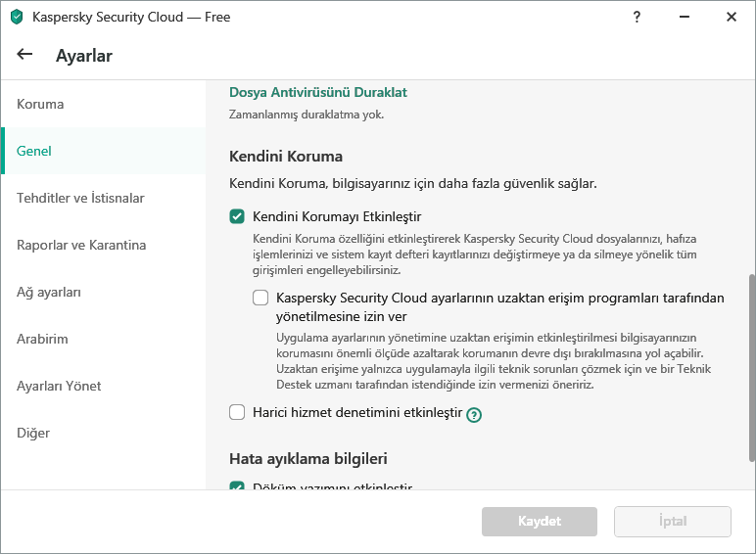756x554 pixels.
Task: Open the Koruma settings section
Action: pyautogui.click(x=40, y=104)
